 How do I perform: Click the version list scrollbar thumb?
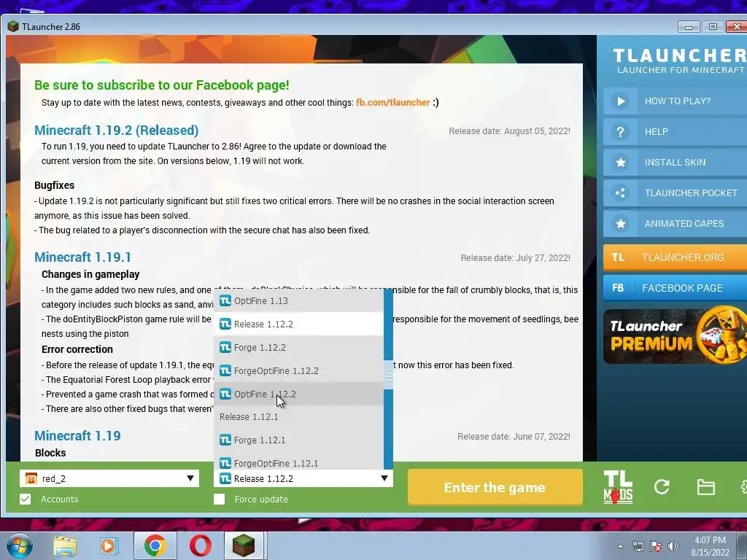388,375
